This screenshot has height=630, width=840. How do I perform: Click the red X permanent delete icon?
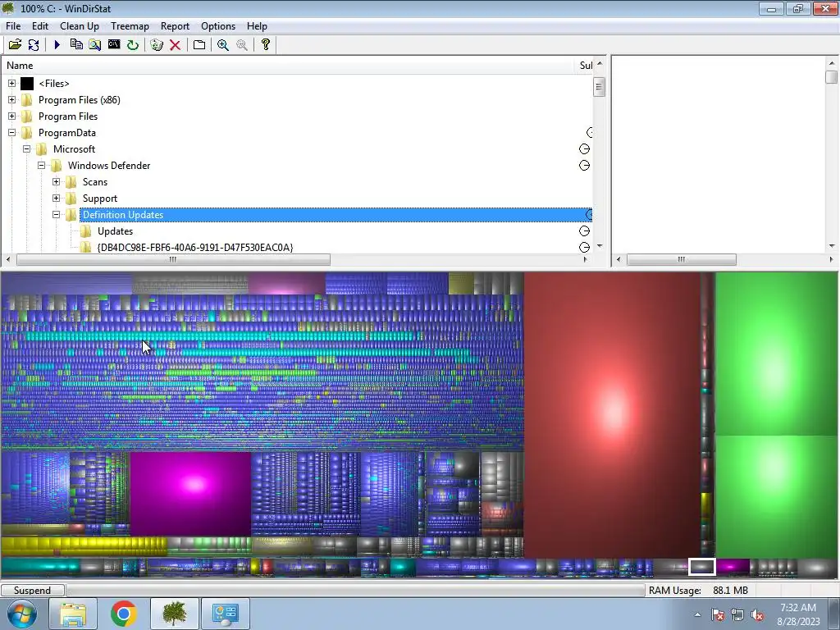(175, 44)
